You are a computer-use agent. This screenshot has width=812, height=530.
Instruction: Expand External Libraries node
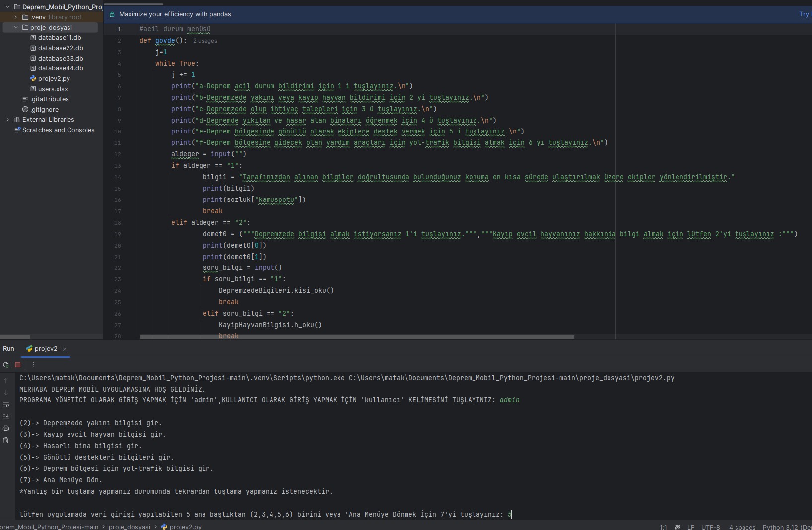(8, 120)
